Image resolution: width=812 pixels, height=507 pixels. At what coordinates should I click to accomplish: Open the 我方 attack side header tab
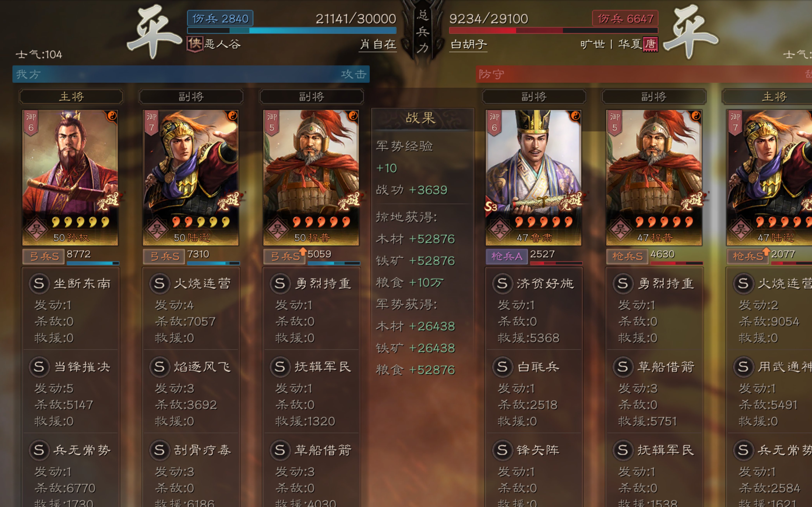click(191, 74)
